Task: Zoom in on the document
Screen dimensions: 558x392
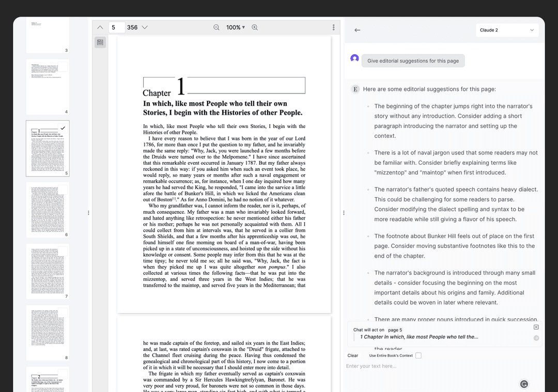Action: (255, 27)
